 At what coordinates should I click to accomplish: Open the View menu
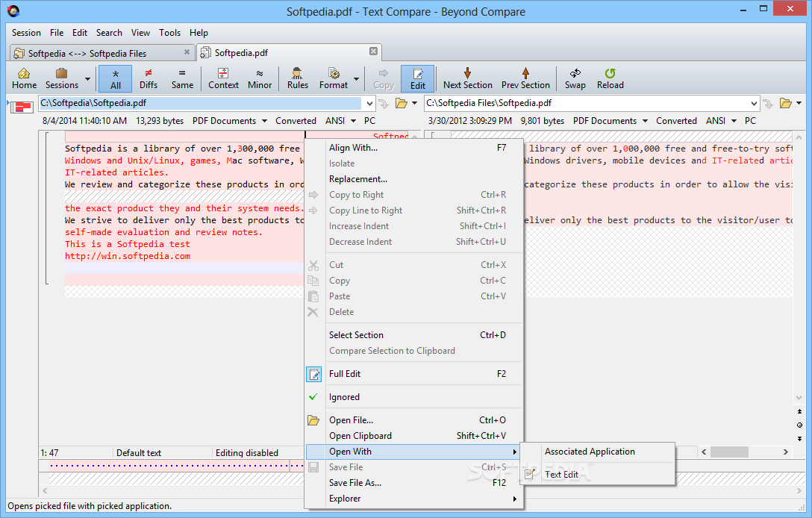tap(140, 33)
